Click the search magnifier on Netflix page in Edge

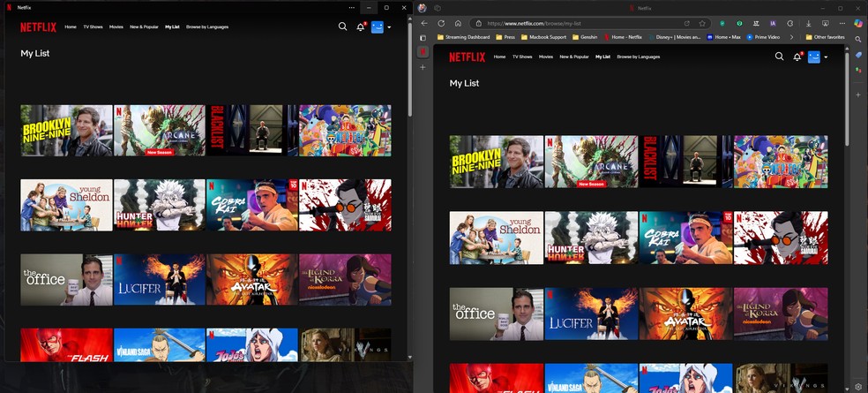[779, 57]
